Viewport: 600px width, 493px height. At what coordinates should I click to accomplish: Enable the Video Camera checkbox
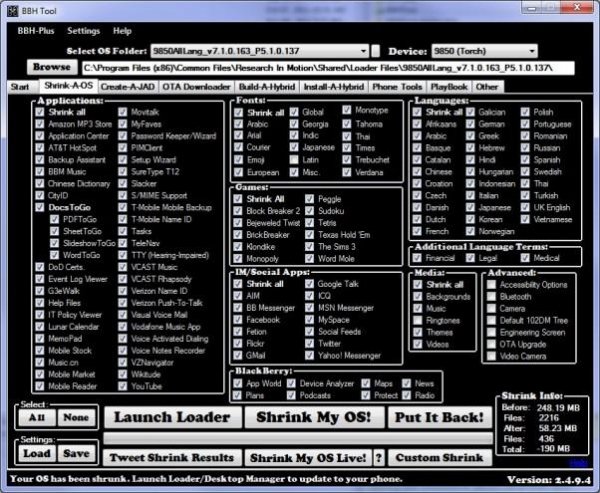(x=491, y=356)
